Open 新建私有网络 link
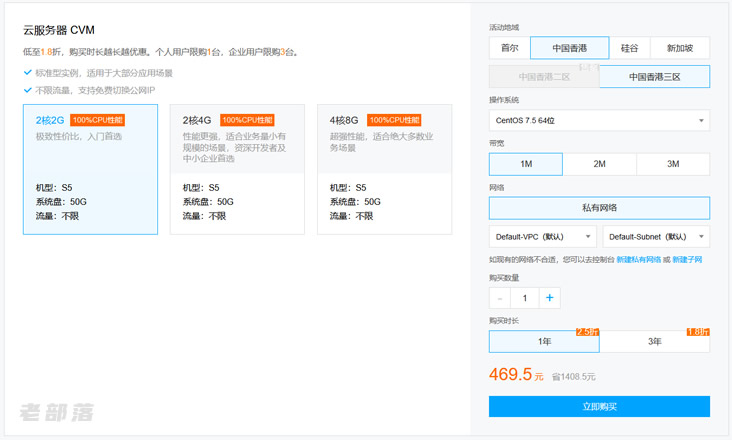This screenshot has height=440, width=732. (x=639, y=260)
